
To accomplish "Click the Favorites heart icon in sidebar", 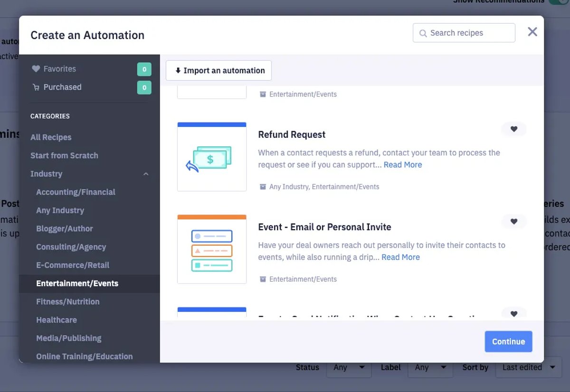I will click(x=36, y=69).
